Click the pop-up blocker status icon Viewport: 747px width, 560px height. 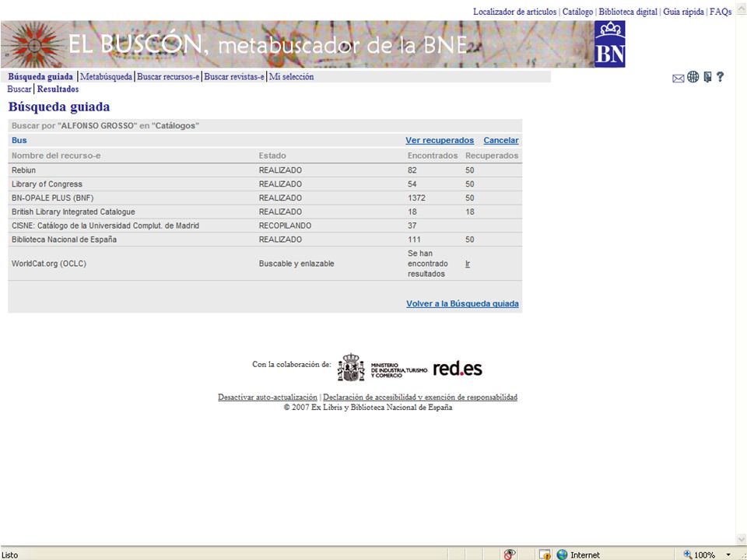[545, 555]
